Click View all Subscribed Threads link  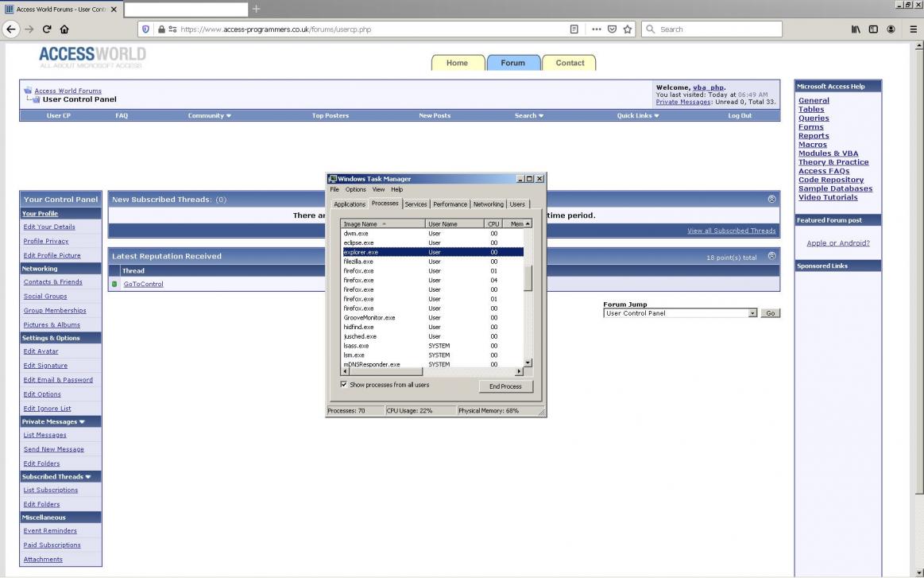[x=731, y=231]
